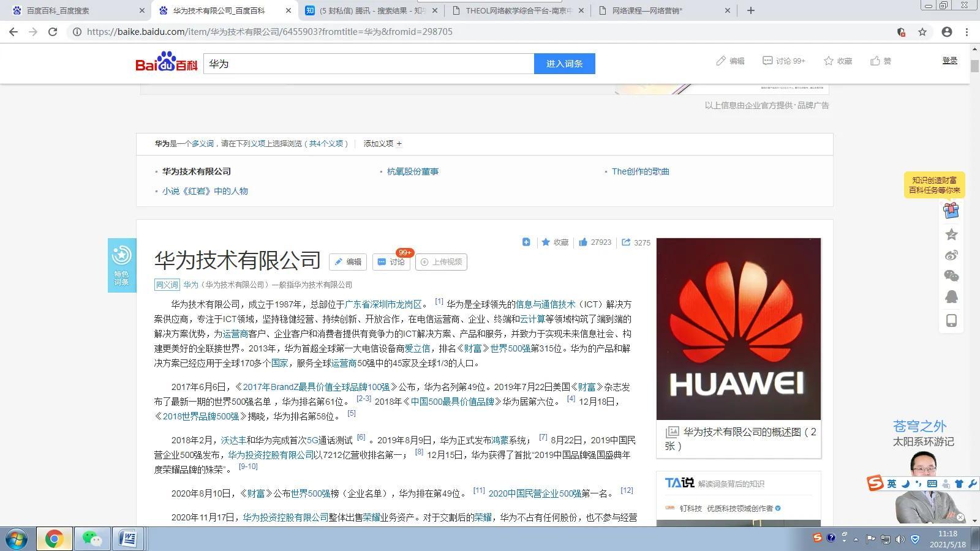This screenshot has height=551, width=980.
Task: Share article to WeChat via sidebar icon
Action: 951,276
